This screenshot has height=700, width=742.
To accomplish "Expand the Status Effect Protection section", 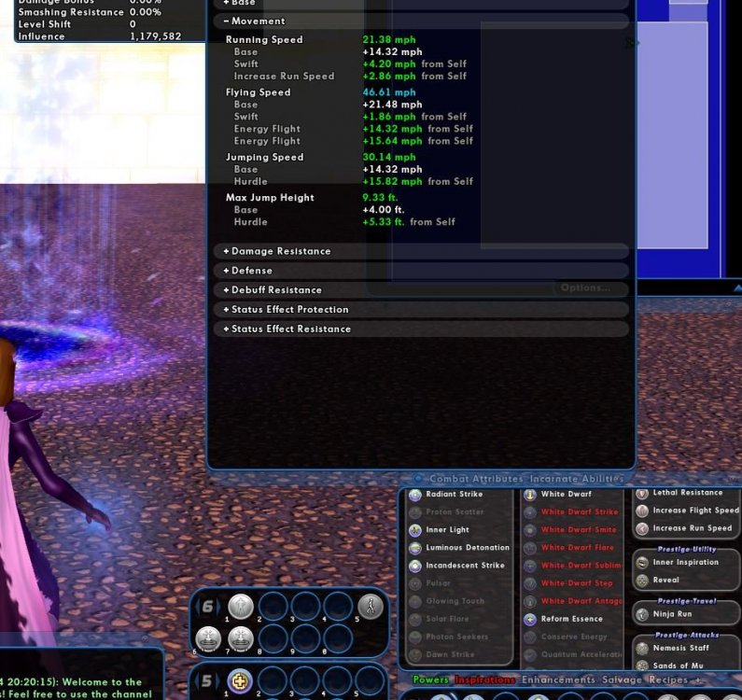I will coord(289,310).
